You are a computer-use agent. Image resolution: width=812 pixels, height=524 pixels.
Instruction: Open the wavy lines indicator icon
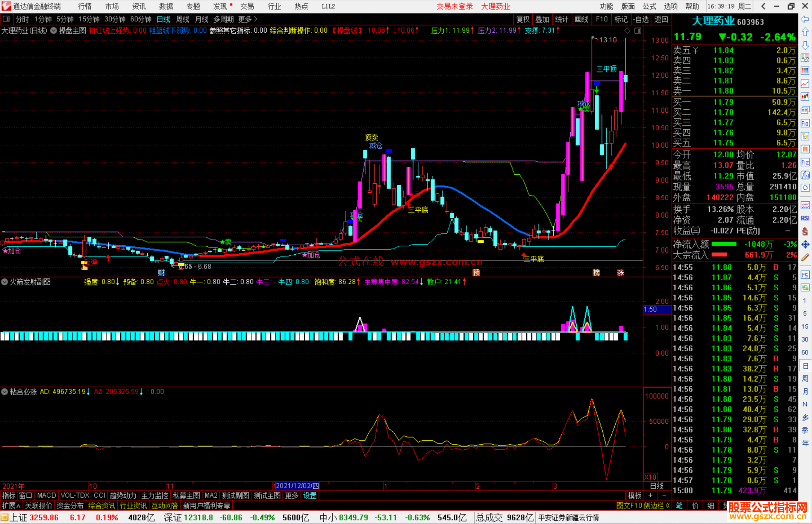(x=805, y=205)
